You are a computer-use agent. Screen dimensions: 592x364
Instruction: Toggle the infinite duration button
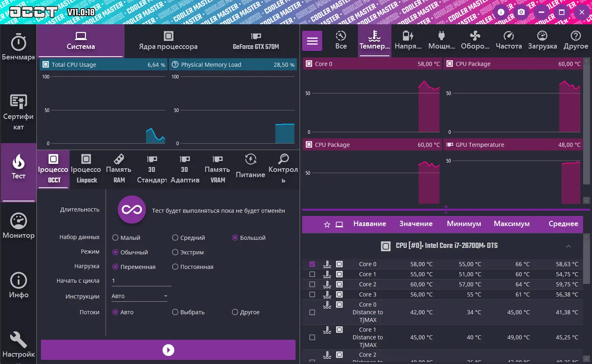point(132,210)
